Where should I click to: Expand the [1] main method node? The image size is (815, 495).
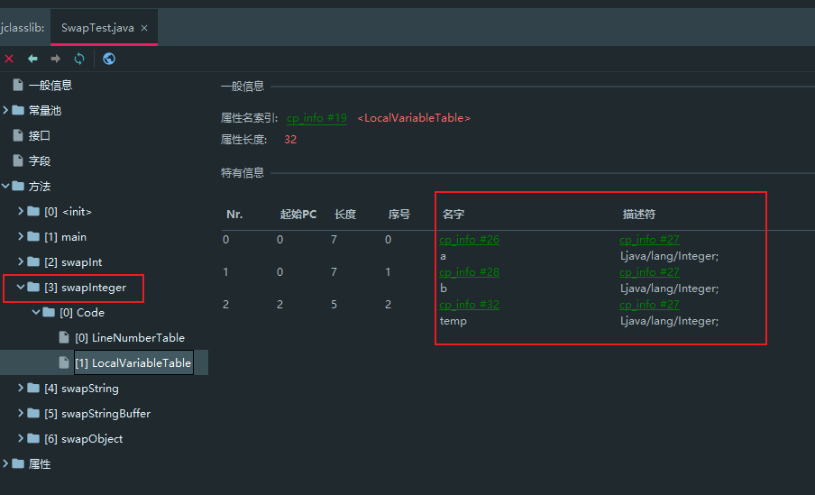click(x=22, y=236)
